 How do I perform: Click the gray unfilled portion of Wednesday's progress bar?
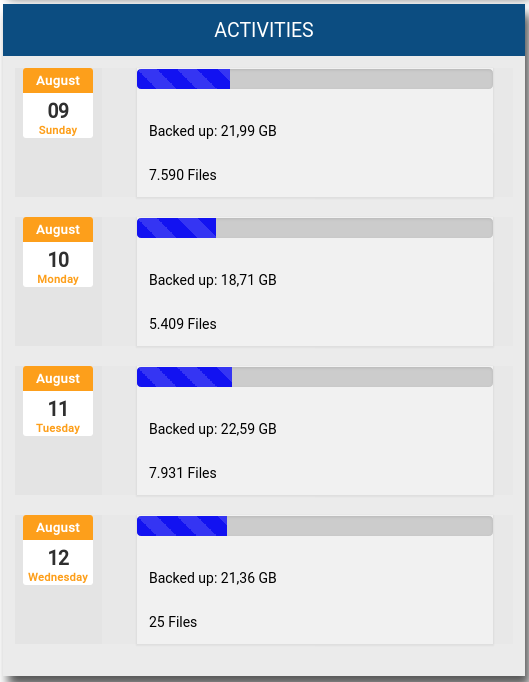[360, 526]
